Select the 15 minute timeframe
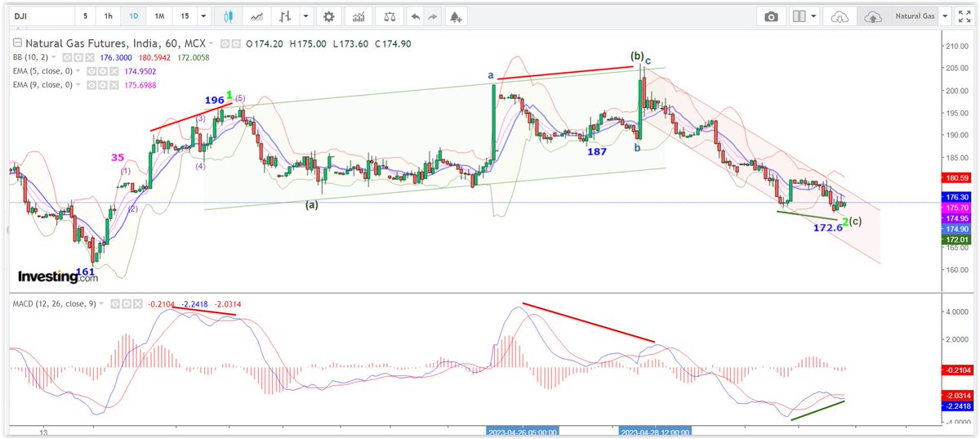 pos(184,16)
